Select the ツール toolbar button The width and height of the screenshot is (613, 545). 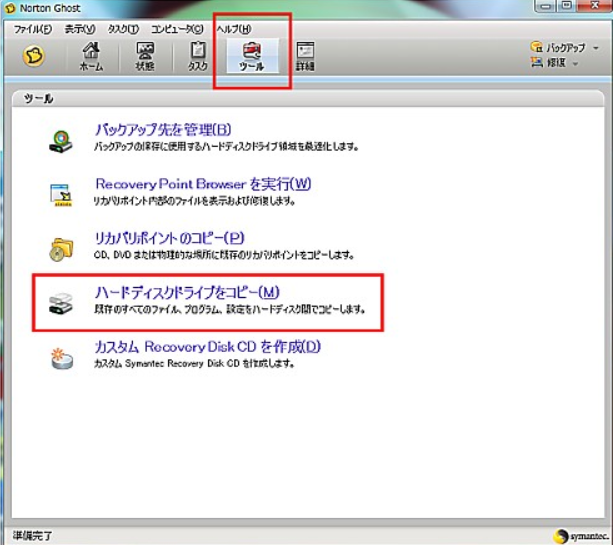[x=252, y=56]
